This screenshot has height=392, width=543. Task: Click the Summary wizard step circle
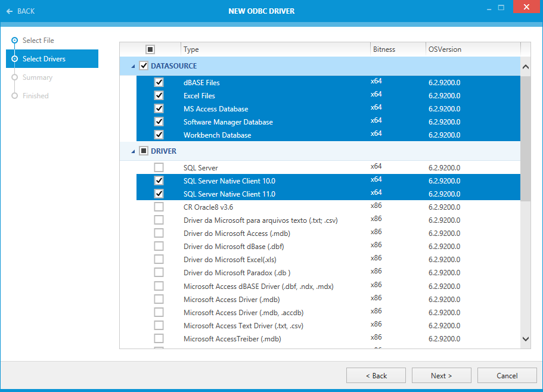click(x=15, y=77)
